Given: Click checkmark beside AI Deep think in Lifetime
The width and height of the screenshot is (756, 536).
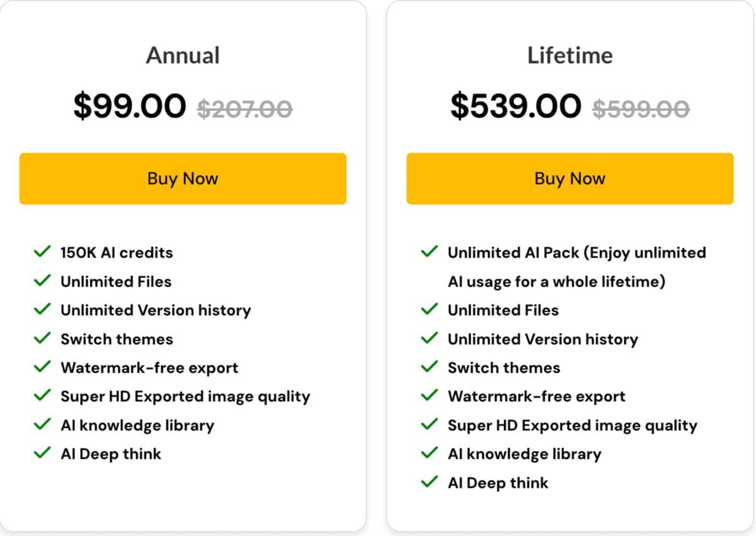Looking at the screenshot, I should pyautogui.click(x=430, y=482).
